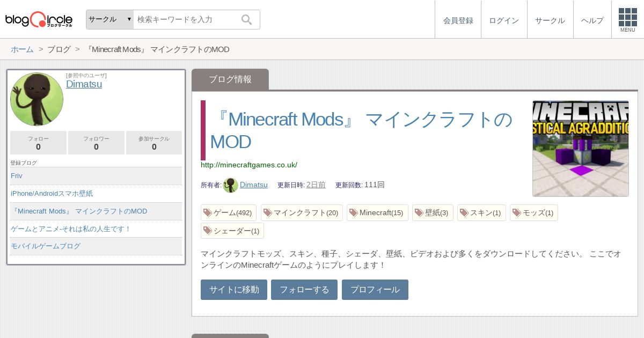Screen dimensions: 644x338
Task: Click the small owner avatar icon
Action: coord(230,185)
